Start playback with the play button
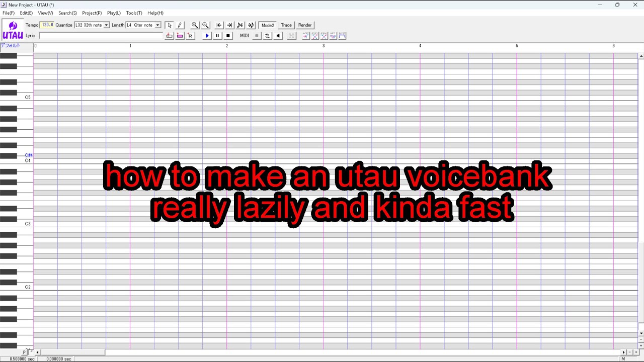This screenshot has width=644, height=362. (x=207, y=36)
